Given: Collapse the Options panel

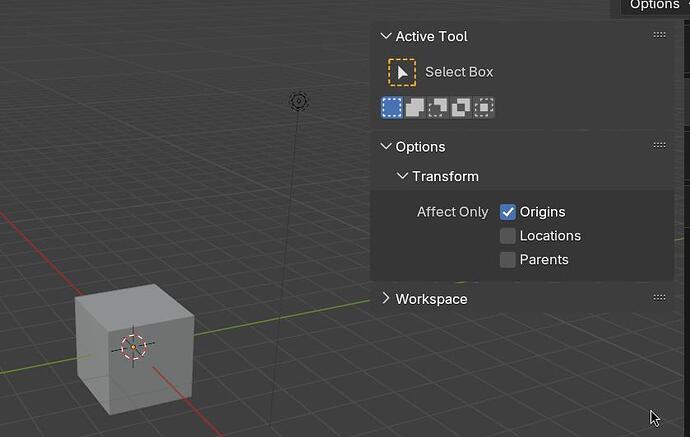Looking at the screenshot, I should coord(386,147).
